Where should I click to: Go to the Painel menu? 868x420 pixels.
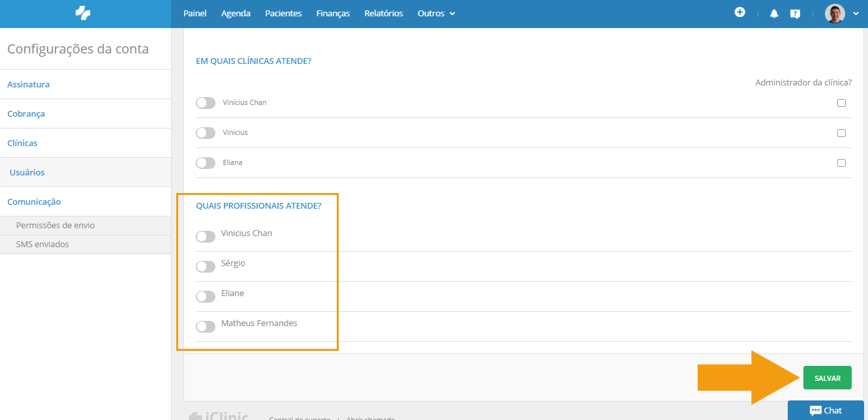click(195, 13)
